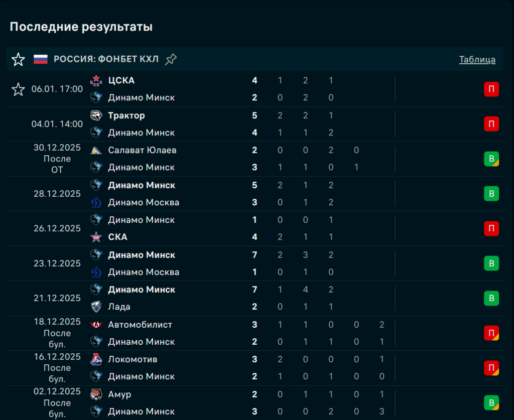Click the Salavat Yulaev team logo
The width and height of the screenshot is (514, 420).
point(96,151)
